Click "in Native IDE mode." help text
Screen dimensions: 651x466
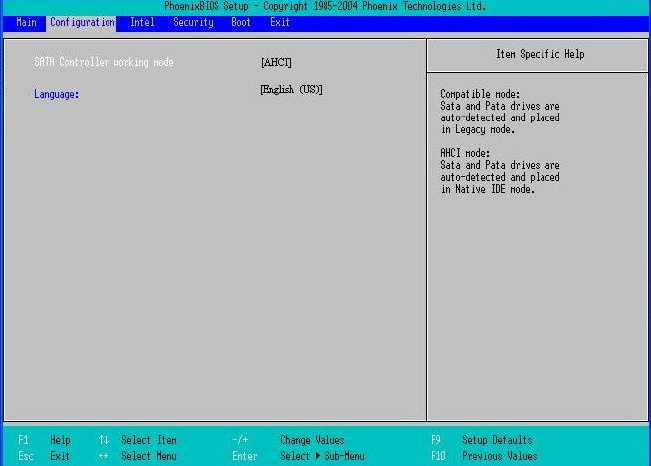click(487, 189)
